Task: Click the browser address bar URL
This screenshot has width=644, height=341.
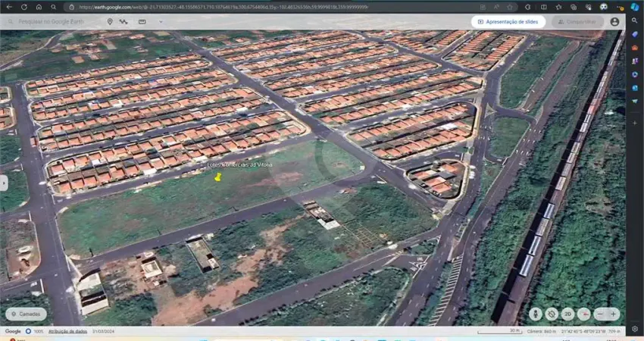Action: pyautogui.click(x=227, y=7)
